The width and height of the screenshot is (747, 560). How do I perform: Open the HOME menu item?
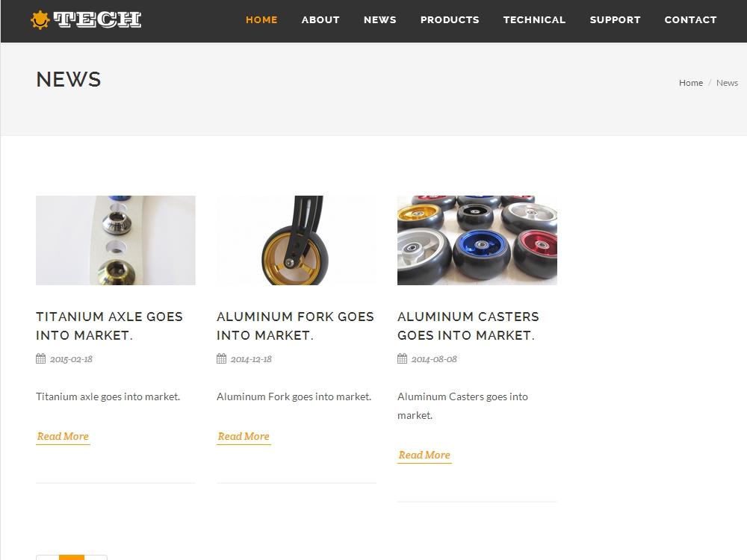[261, 20]
